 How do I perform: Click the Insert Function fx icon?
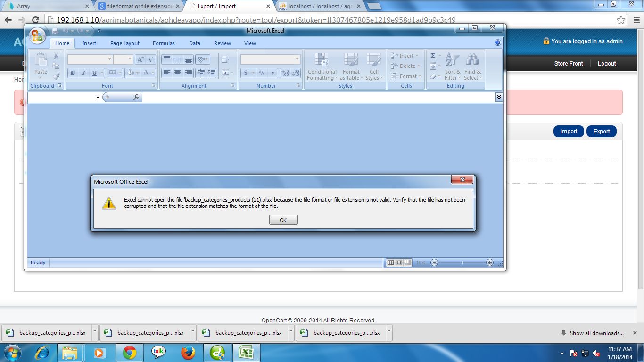136,97
